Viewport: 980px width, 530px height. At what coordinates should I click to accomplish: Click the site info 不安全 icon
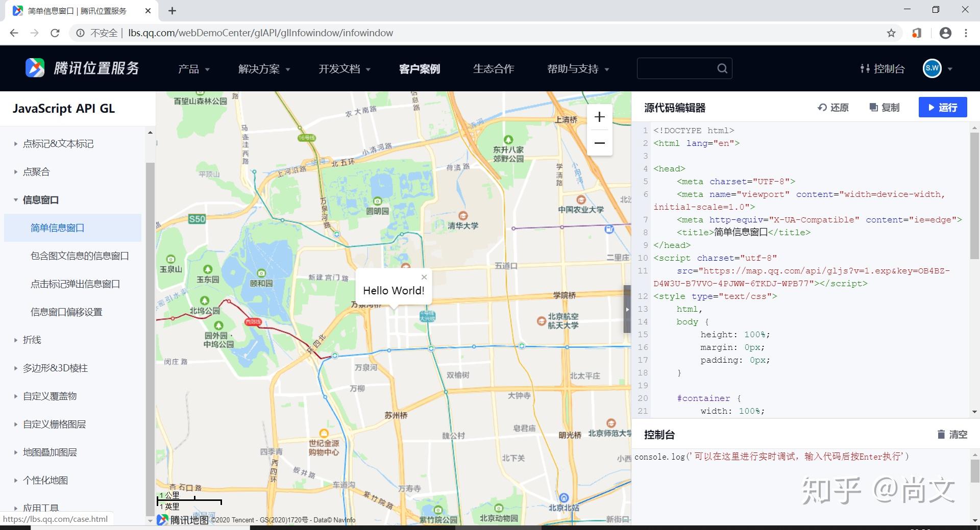tap(80, 33)
